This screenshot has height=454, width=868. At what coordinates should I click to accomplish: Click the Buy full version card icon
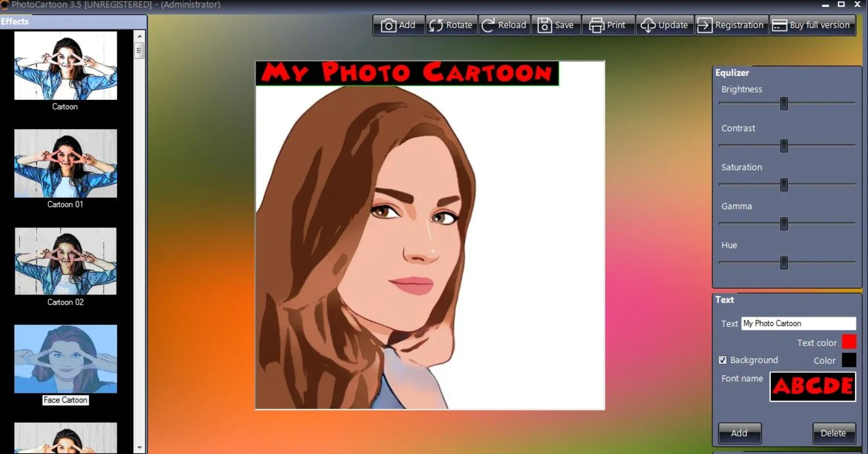click(779, 26)
